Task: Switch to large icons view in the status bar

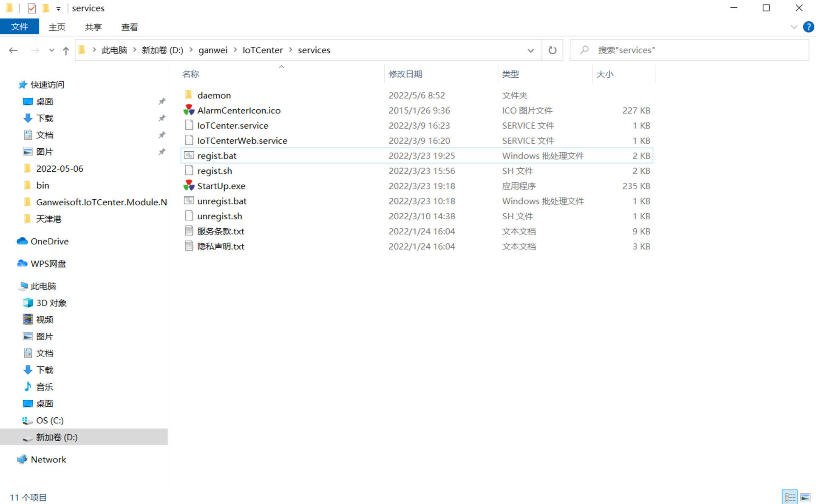Action: click(x=805, y=497)
